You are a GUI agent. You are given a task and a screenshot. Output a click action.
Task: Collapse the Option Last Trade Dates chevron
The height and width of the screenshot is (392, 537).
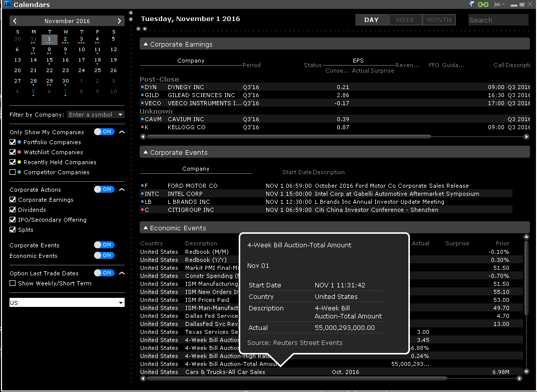[122, 273]
